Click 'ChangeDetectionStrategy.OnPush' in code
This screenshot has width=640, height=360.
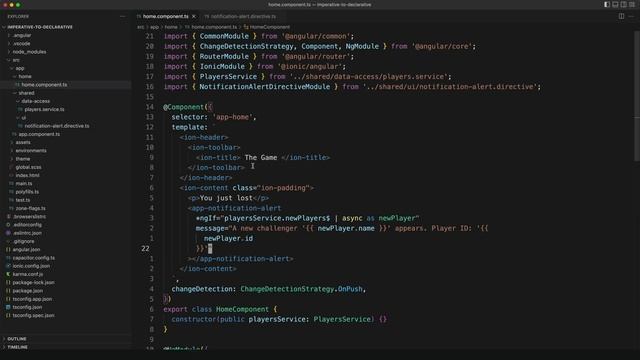pos(301,289)
